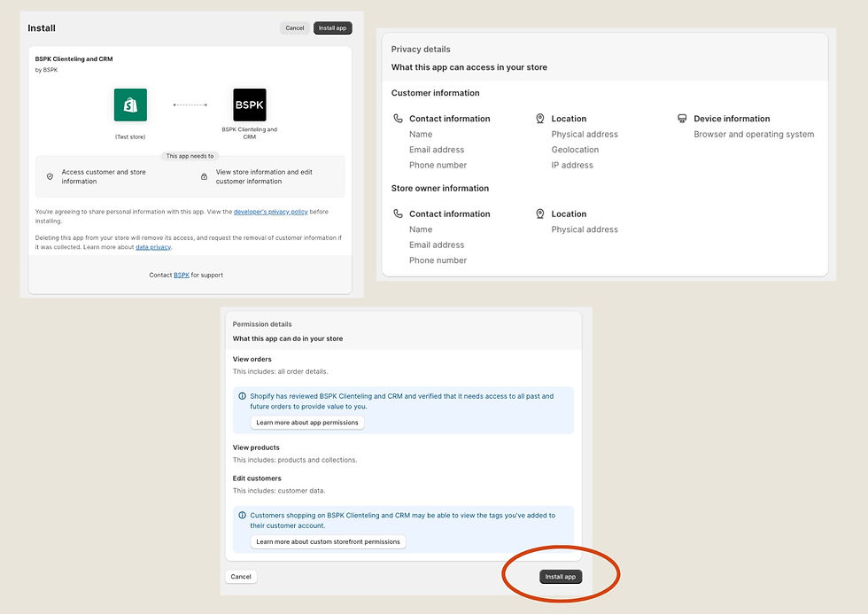Select 'Access customer and store information' text
Image resolution: width=868 pixels, height=614 pixels.
tap(104, 176)
